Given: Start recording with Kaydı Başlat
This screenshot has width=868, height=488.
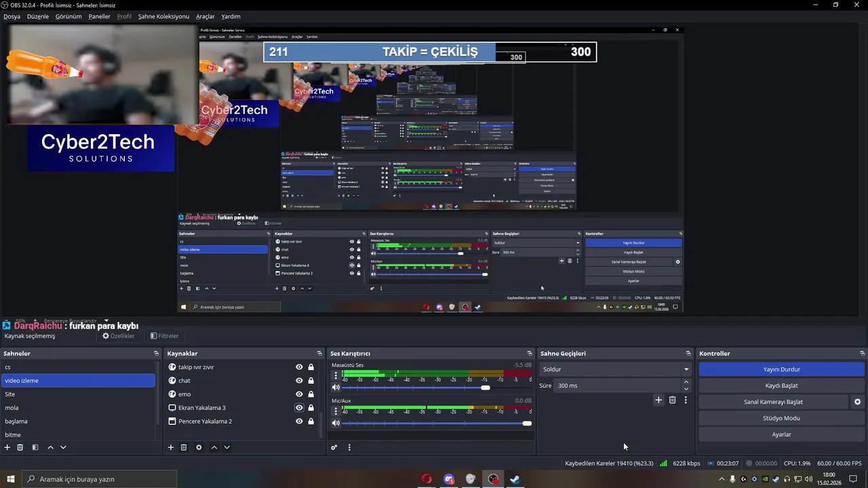Looking at the screenshot, I should pos(781,386).
